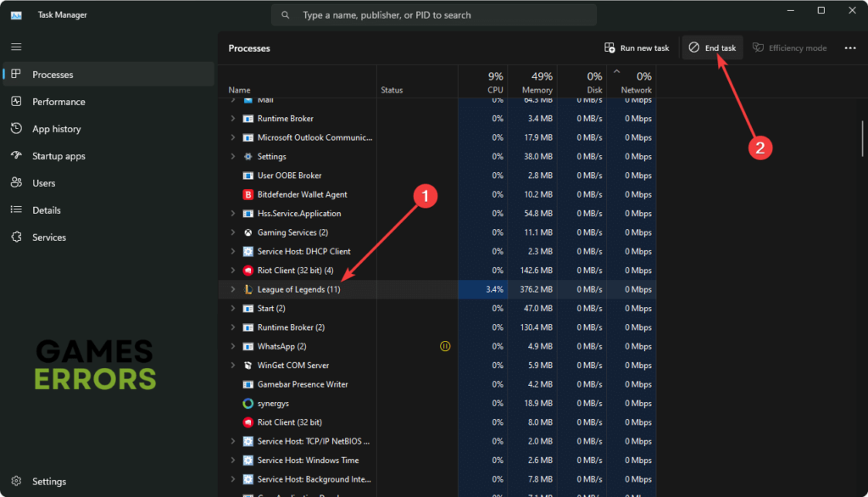Click the Bitdefender Wallet Agent icon

(248, 194)
